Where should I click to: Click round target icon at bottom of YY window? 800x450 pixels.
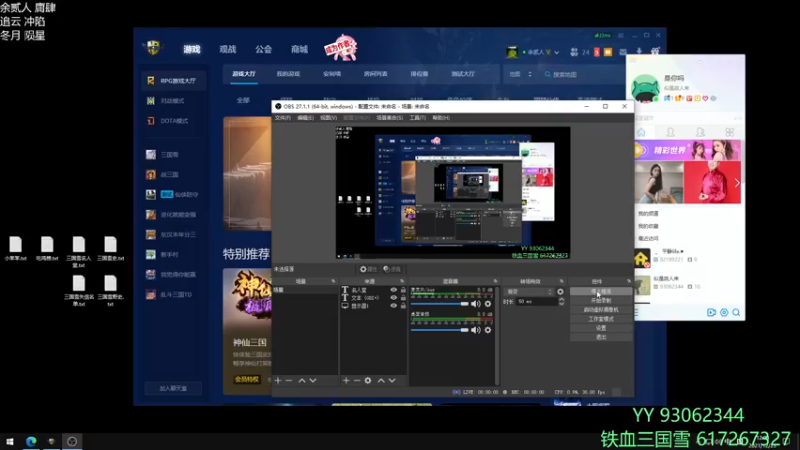724,312
